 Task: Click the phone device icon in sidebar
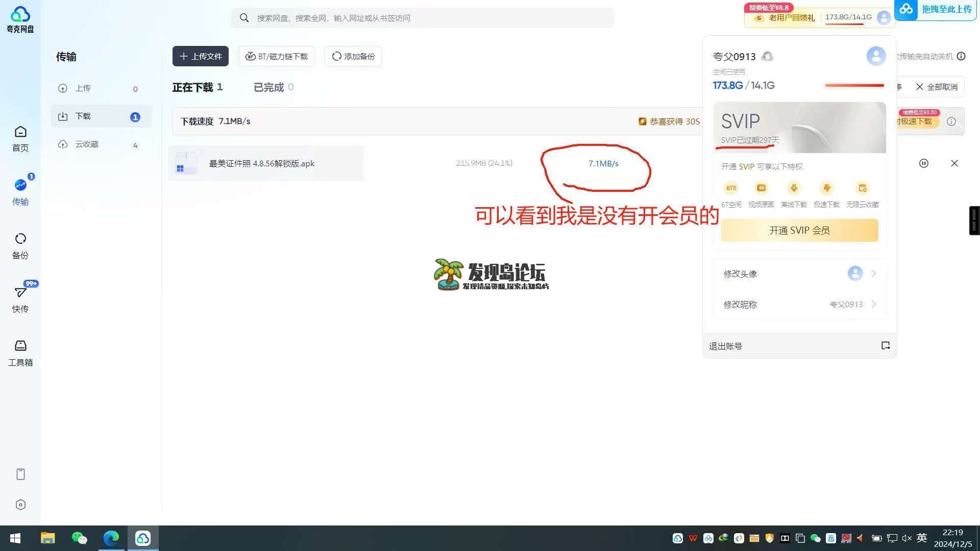[x=20, y=474]
